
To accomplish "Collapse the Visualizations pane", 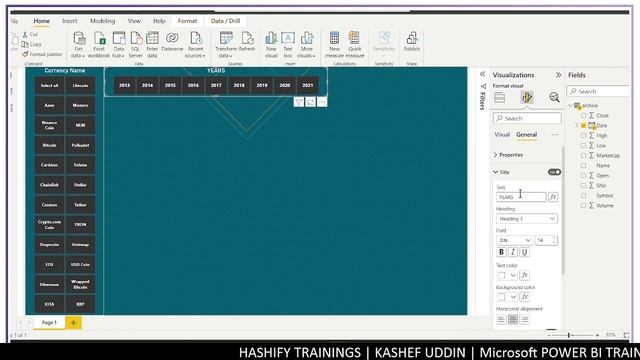I will [558, 75].
